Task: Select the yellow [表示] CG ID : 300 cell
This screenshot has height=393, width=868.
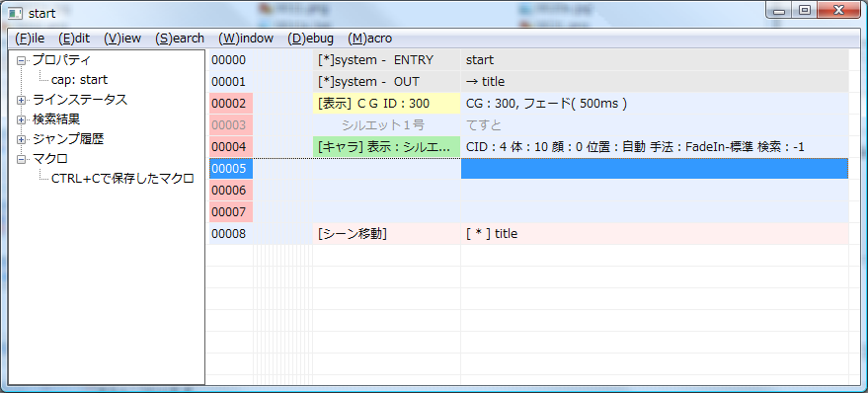Action: [x=386, y=104]
